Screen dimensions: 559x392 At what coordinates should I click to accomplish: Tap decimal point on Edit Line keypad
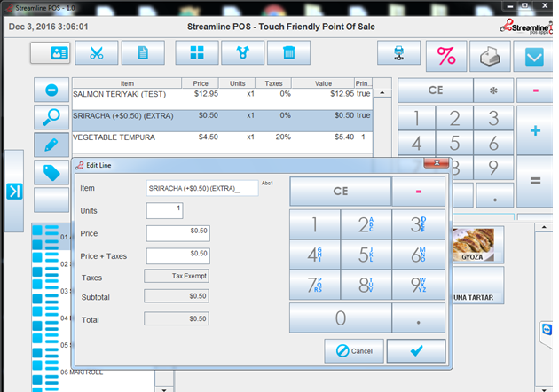pyautogui.click(x=419, y=318)
